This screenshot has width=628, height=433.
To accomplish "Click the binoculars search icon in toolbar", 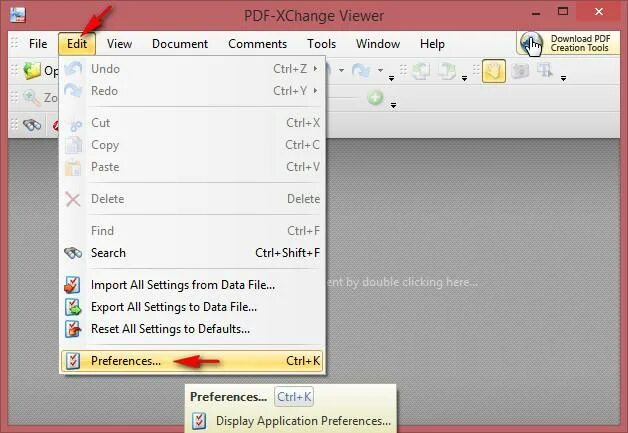I will click(32, 125).
